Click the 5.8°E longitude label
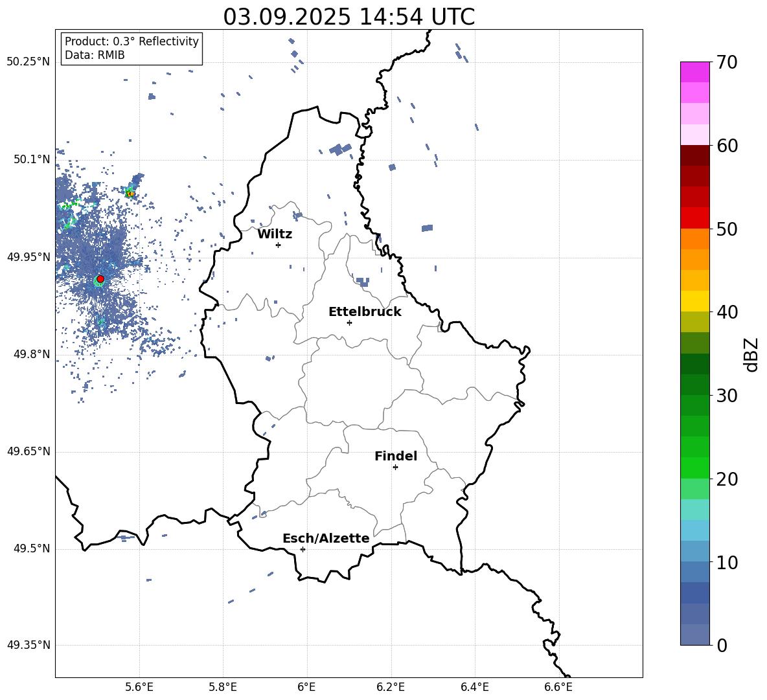 tap(223, 688)
